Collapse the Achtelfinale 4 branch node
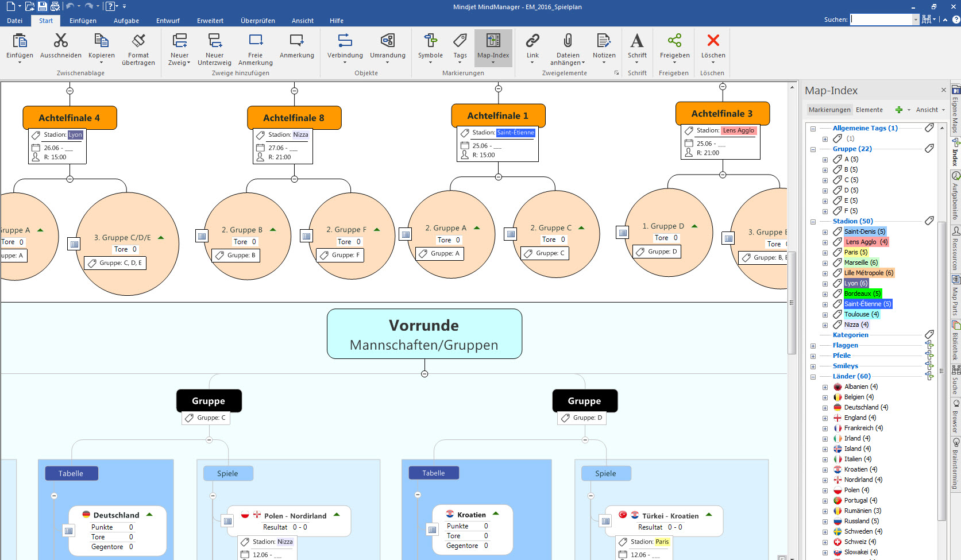 pyautogui.click(x=70, y=179)
